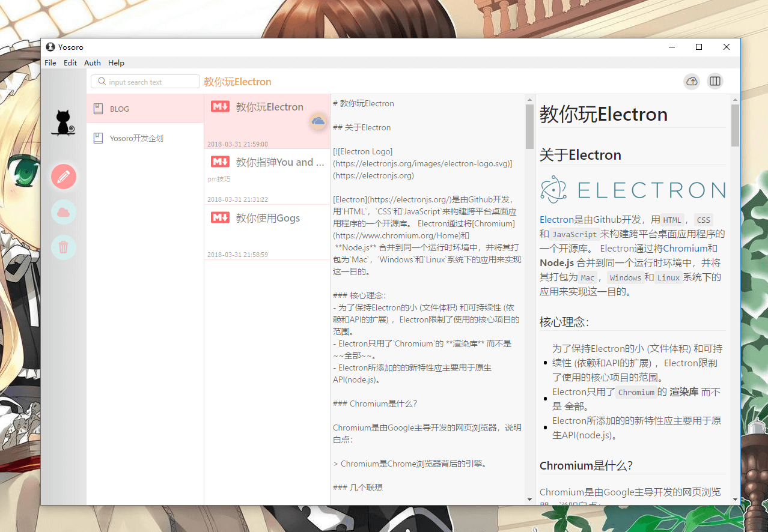The height and width of the screenshot is (532, 768).
Task: Click the preview pane scrollbar thumb
Action: tap(735, 125)
